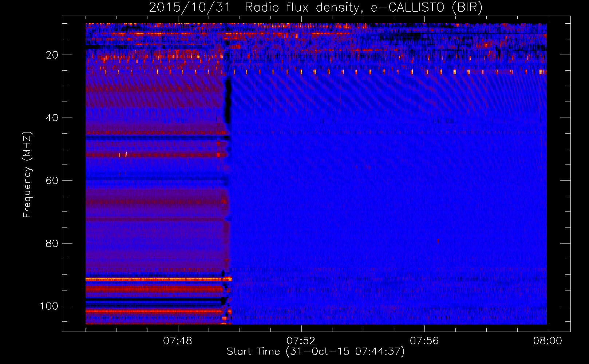Click the dark horizontal band near 46 MHz

click(153, 138)
